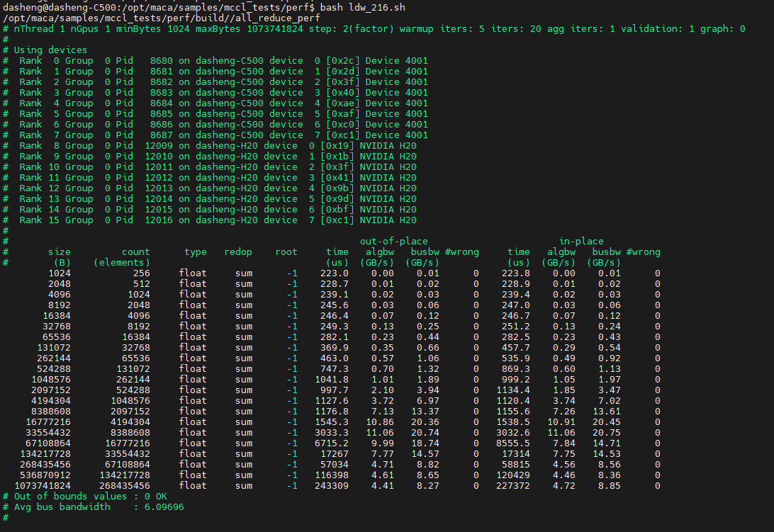This screenshot has width=774, height=532.
Task: Select the average bus bandwidth value 6.09696
Action: click(x=164, y=507)
